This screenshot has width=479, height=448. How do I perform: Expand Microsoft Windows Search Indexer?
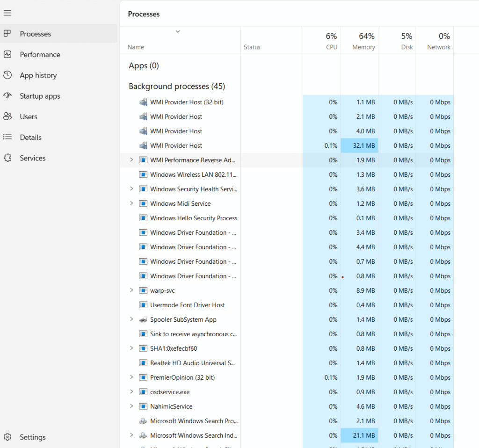click(x=131, y=435)
